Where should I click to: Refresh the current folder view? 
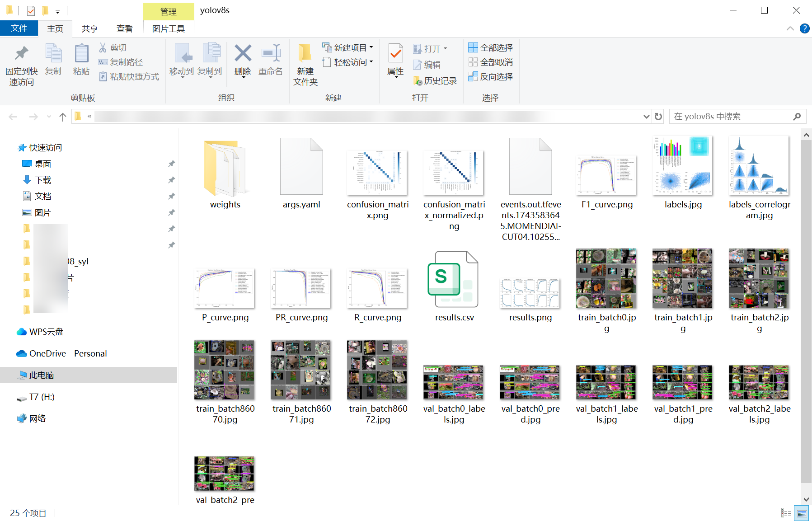658,117
